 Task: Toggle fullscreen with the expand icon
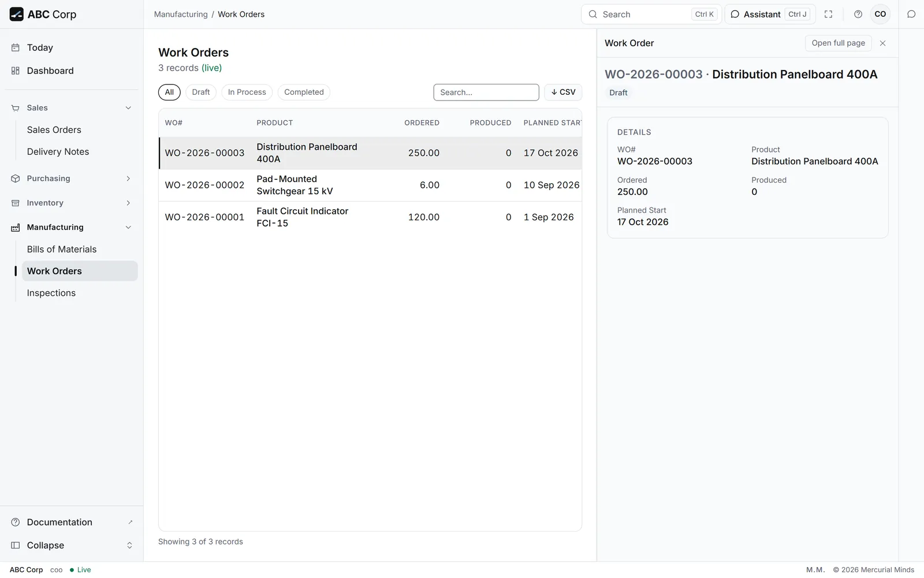(x=828, y=14)
